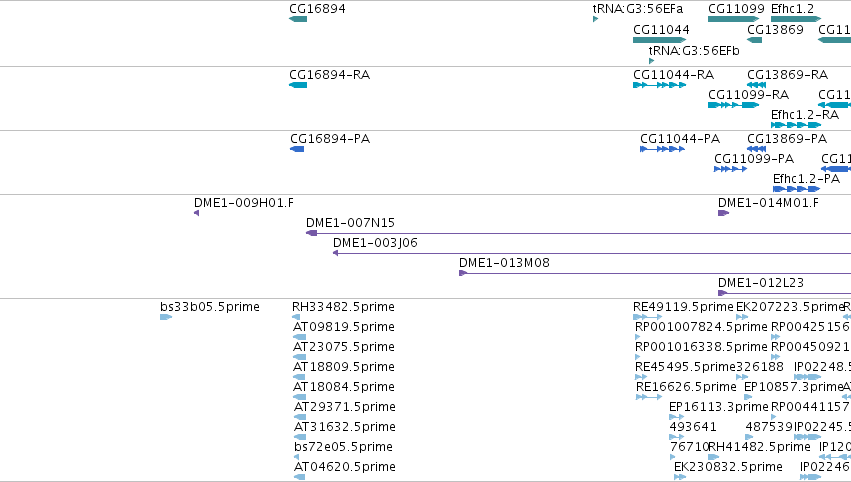Image resolution: width=851 pixels, height=482 pixels.
Task: Open the DME1-003J06 feature label
Action: (375, 243)
